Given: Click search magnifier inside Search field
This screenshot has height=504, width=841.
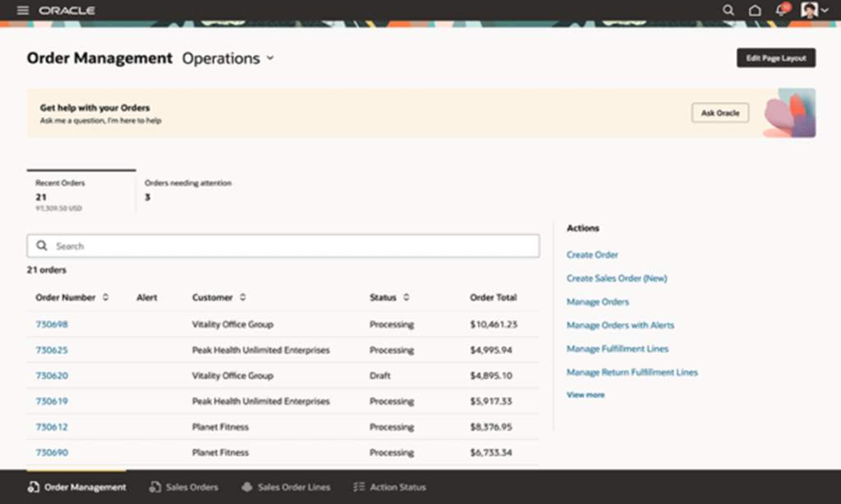Looking at the screenshot, I should coord(41,245).
